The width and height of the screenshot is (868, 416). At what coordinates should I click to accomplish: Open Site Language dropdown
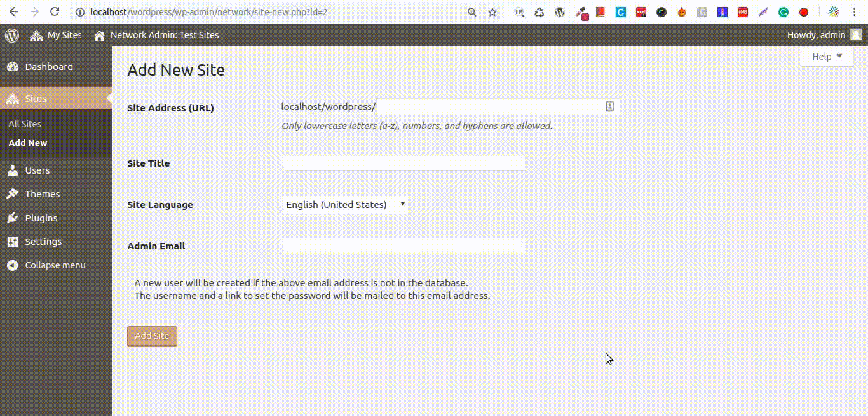345,205
